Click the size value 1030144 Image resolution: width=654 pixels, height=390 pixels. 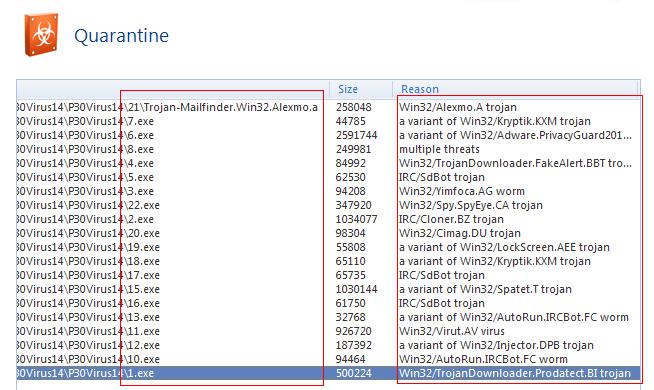tap(357, 289)
